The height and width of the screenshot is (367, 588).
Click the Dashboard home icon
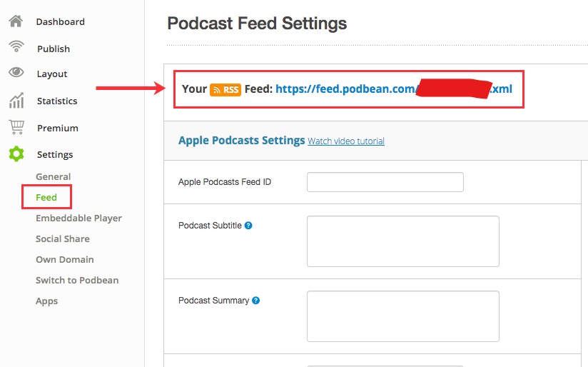pos(16,21)
